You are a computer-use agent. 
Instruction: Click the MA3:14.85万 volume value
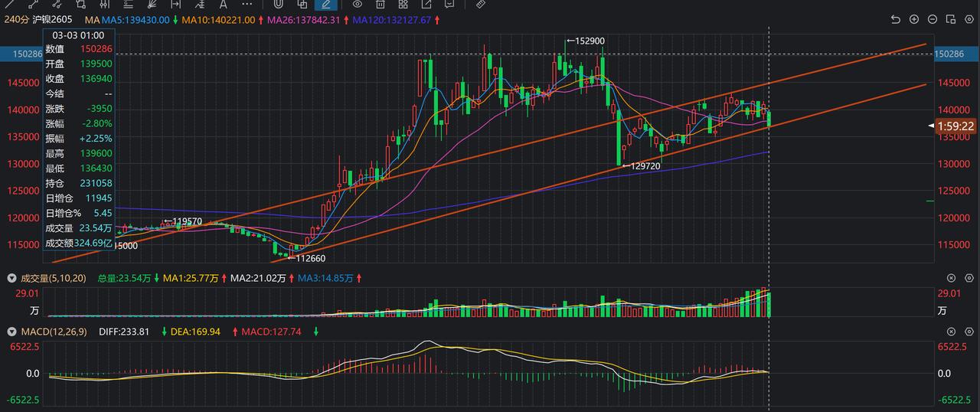tap(326, 278)
